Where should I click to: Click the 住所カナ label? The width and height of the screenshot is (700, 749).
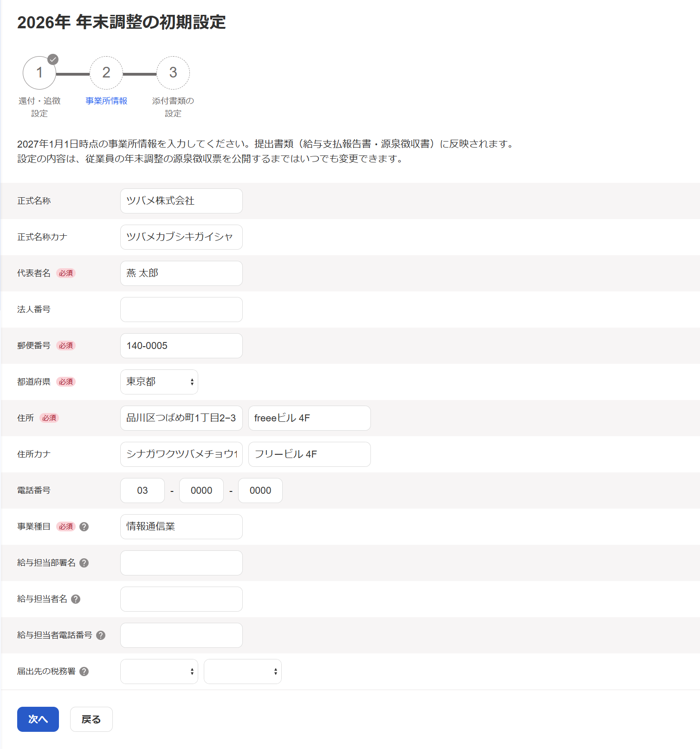pos(34,454)
